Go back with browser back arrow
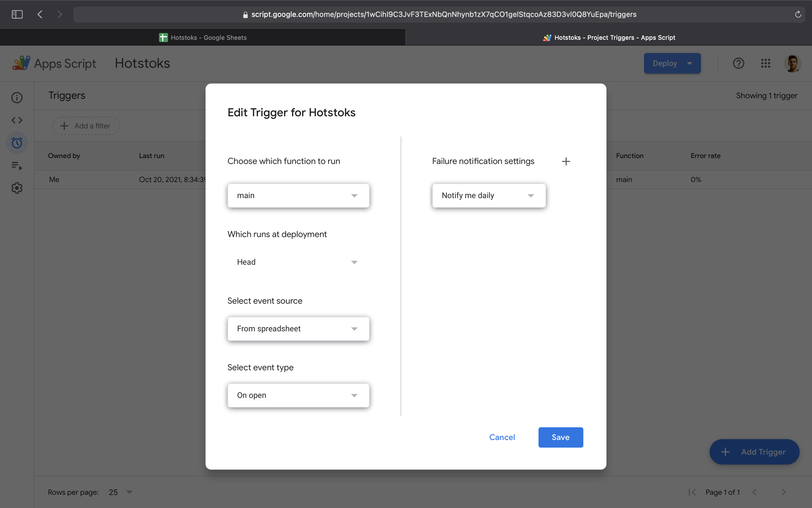Screen dimensions: 812x508 point(40,14)
